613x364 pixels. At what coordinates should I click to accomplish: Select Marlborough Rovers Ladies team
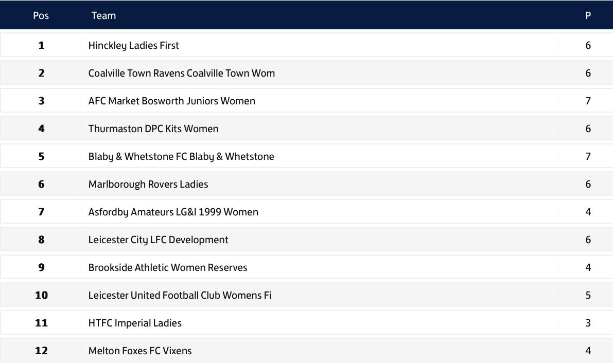[148, 184]
